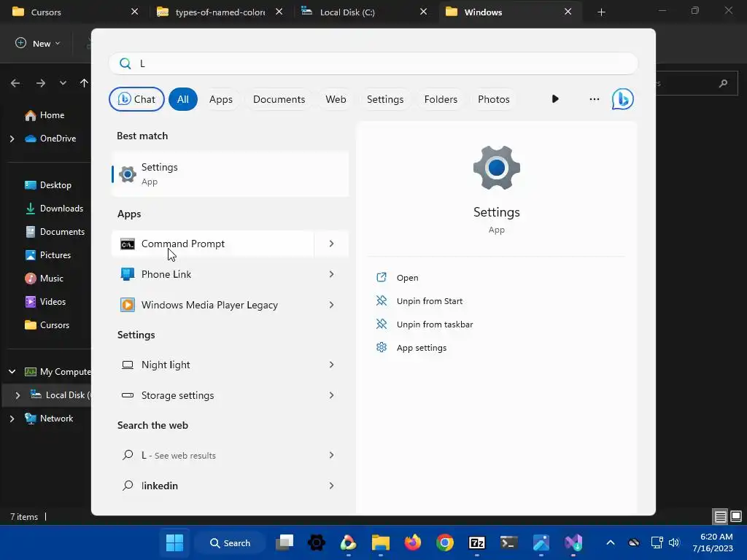The image size is (747, 560).
Task: Open Bing chat icon at top right
Action: (x=623, y=99)
